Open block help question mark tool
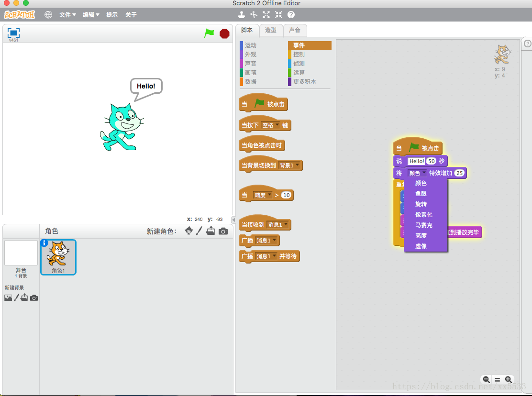 coord(291,14)
